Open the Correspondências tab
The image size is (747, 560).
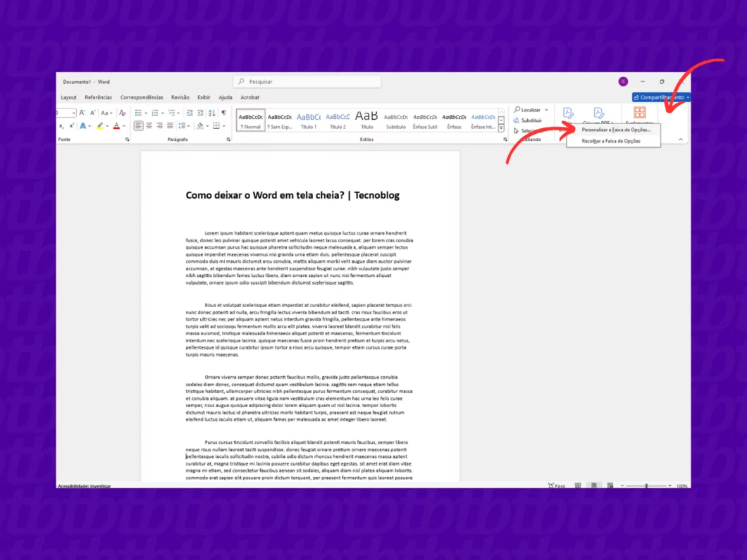(142, 97)
